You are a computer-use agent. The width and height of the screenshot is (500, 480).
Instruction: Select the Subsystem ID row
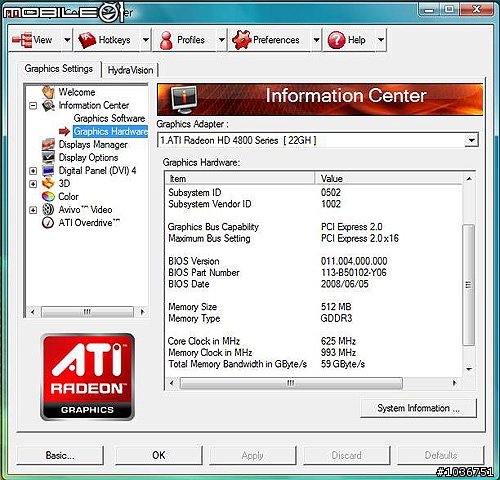314,192
